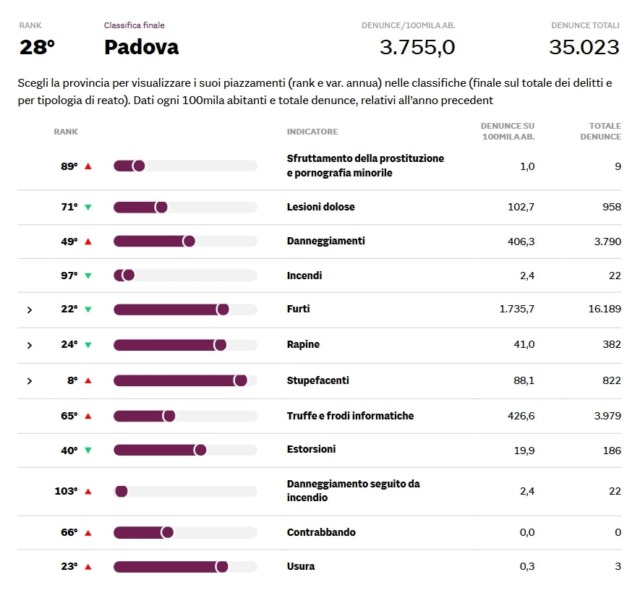The width and height of the screenshot is (640, 593).
Task: Select the Padova province name
Action: 141,47
